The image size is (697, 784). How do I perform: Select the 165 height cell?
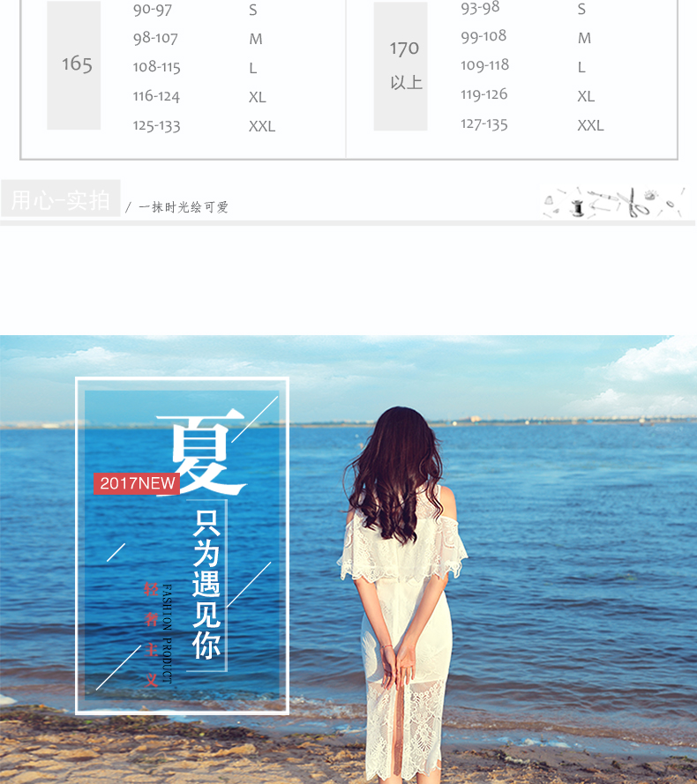[x=76, y=64]
